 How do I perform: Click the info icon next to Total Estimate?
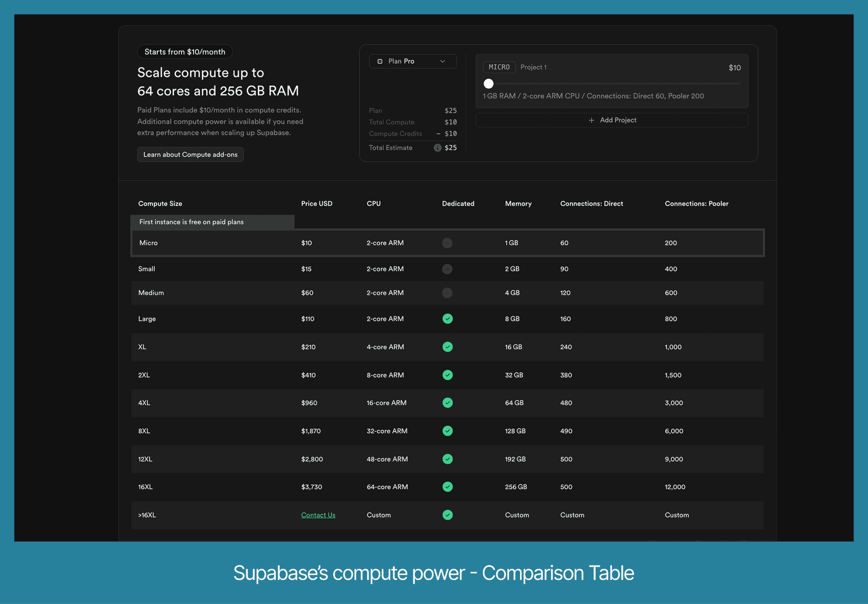438,148
